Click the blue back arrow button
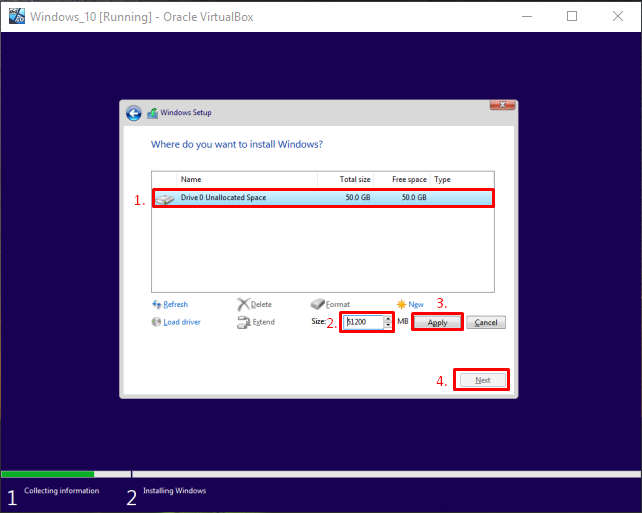 pos(133,113)
